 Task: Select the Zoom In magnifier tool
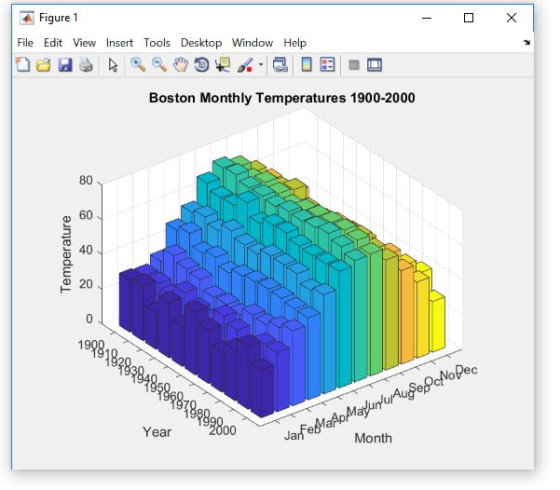138,65
